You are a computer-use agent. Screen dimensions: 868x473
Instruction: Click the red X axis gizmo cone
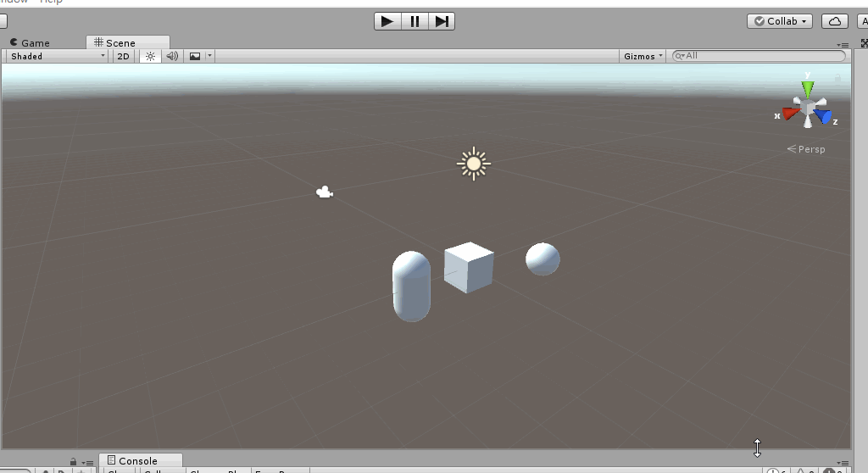tap(791, 113)
